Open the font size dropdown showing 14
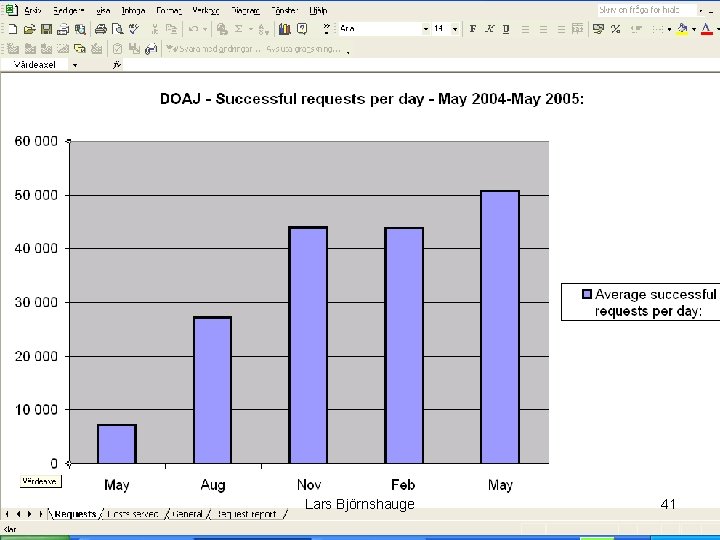The width and height of the screenshot is (720, 540). (x=455, y=29)
